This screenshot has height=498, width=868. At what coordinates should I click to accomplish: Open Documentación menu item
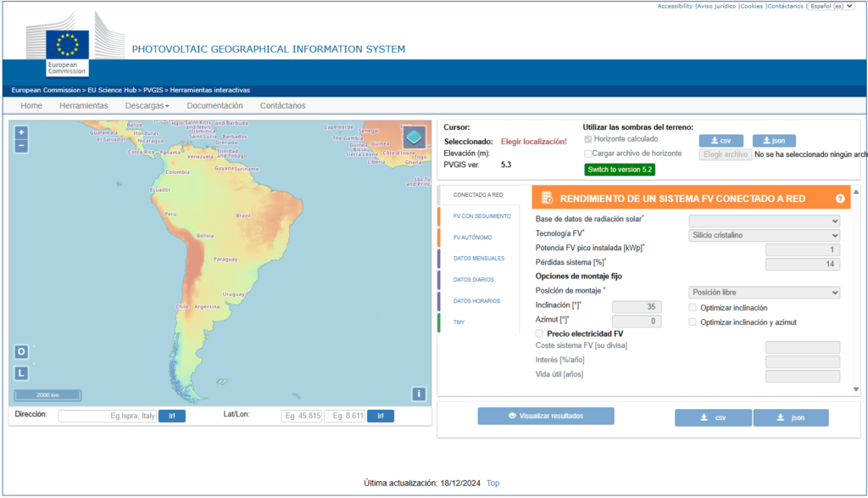214,106
